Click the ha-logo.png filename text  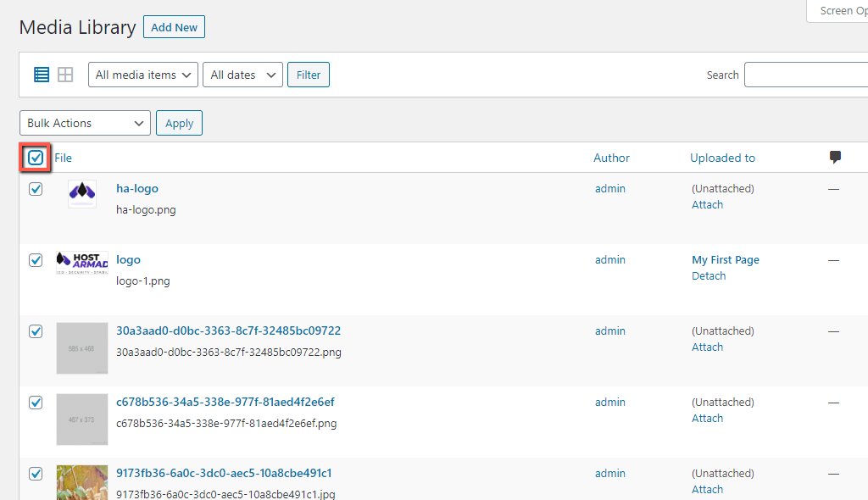(146, 210)
